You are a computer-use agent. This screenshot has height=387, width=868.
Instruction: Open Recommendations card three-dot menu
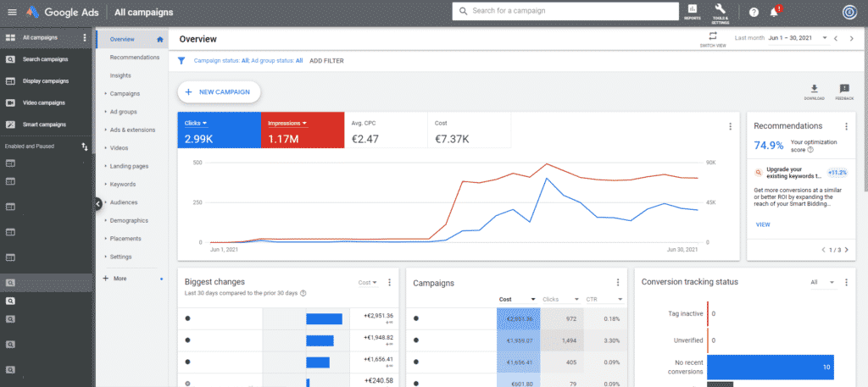tap(846, 126)
